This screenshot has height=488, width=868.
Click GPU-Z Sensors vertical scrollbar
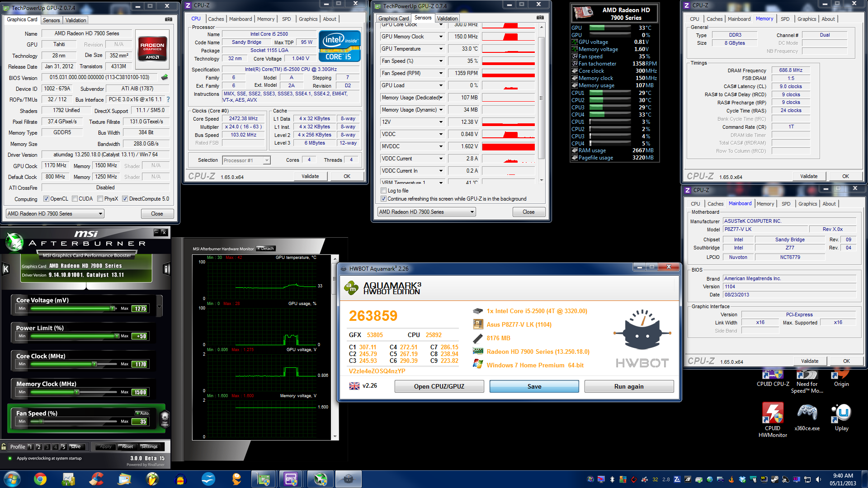542,103
